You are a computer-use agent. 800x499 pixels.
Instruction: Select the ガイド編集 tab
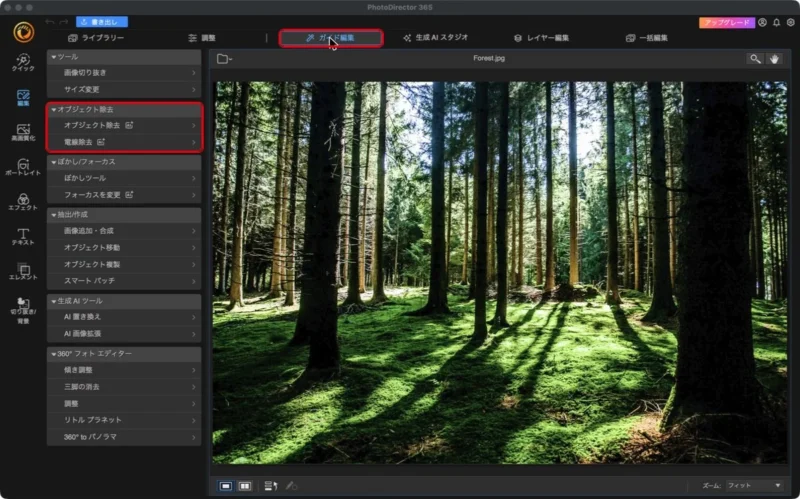pos(331,38)
